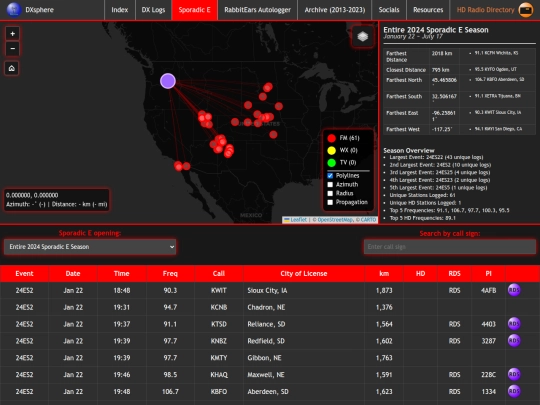540x405 pixels.
Task: Click the green TV legend circle
Action: (331, 163)
